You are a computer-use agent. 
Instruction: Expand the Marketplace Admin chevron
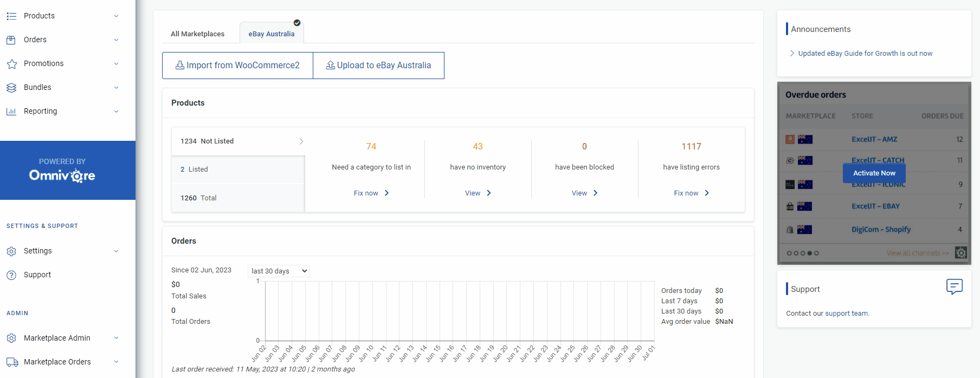point(116,338)
